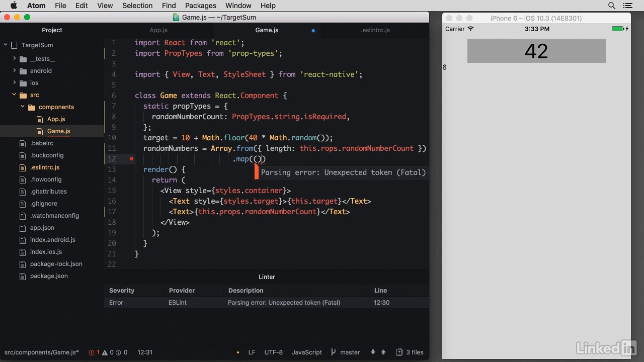Click the __tests__ folder icon
This screenshot has height=362, width=644.
coord(23,59)
